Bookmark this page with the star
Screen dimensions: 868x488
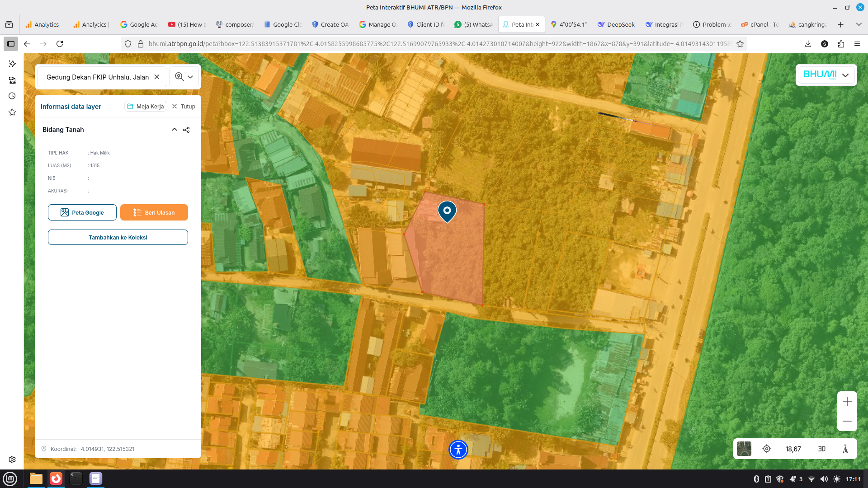[x=740, y=44]
